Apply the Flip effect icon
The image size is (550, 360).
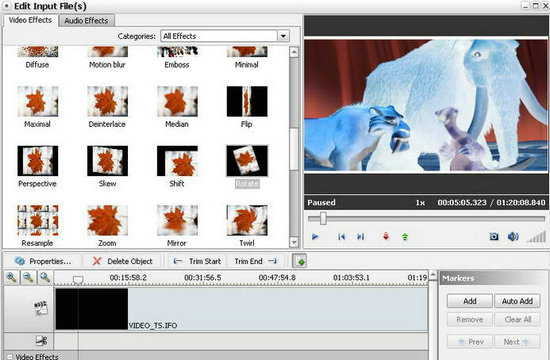pyautogui.click(x=247, y=101)
